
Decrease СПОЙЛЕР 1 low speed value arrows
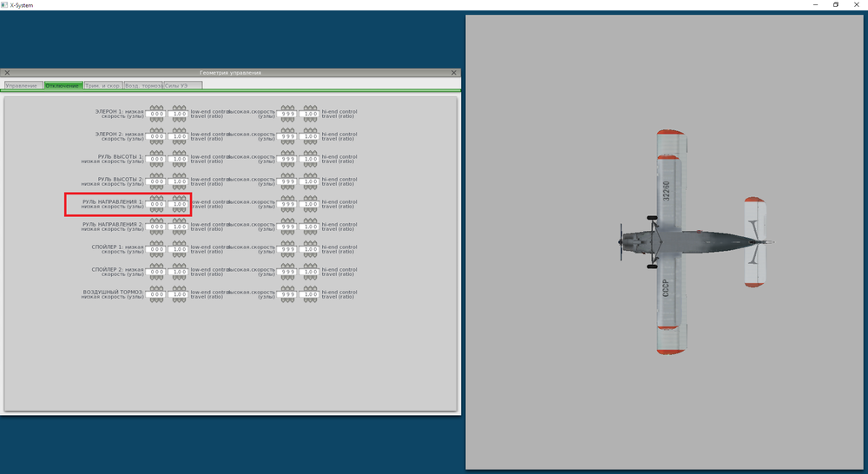point(156,254)
